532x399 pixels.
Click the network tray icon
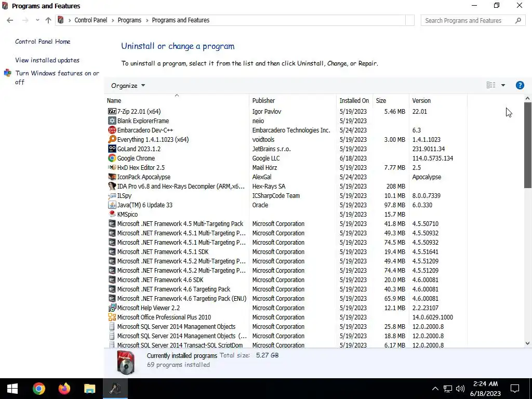pyautogui.click(x=448, y=389)
